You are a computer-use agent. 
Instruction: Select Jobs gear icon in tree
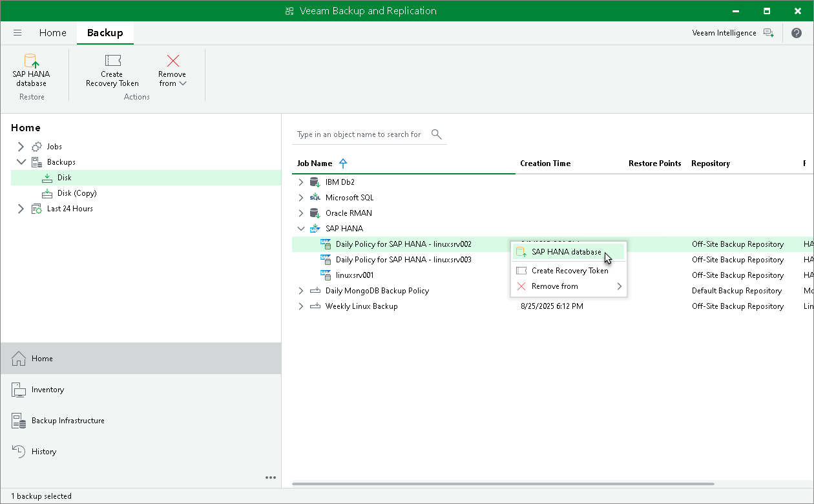(x=37, y=147)
